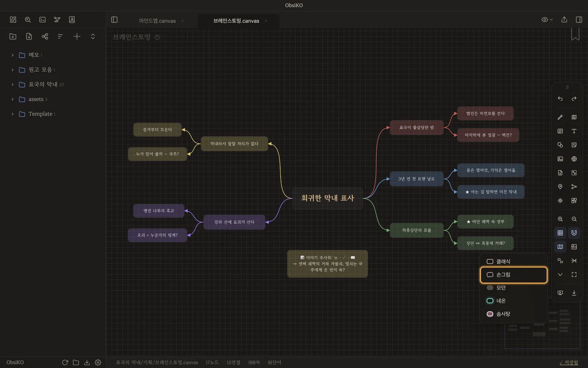The image size is (588, 368).
Task: Add a text node with T tool
Action: (574, 131)
